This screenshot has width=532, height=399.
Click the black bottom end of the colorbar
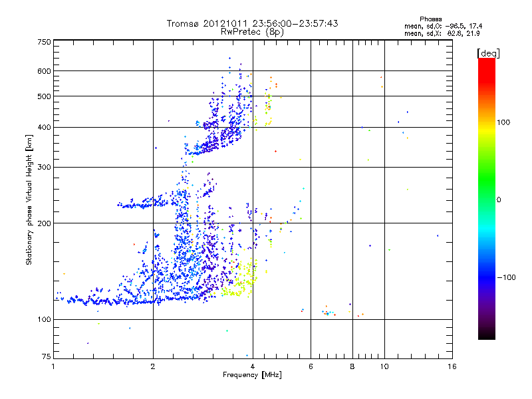pyautogui.click(x=487, y=334)
